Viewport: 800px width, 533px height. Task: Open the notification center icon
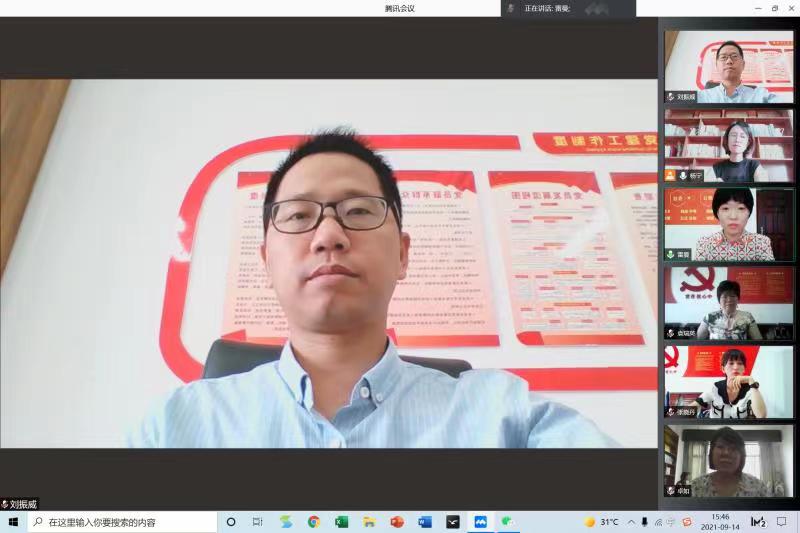tap(782, 522)
